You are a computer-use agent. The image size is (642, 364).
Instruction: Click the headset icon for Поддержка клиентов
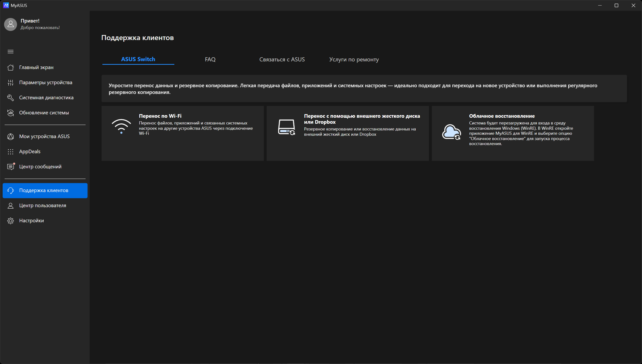point(11,190)
